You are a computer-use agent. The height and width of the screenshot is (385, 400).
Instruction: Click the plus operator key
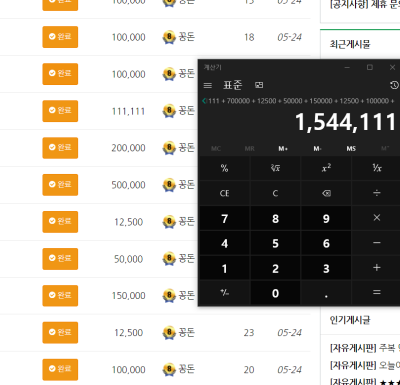pos(377,268)
